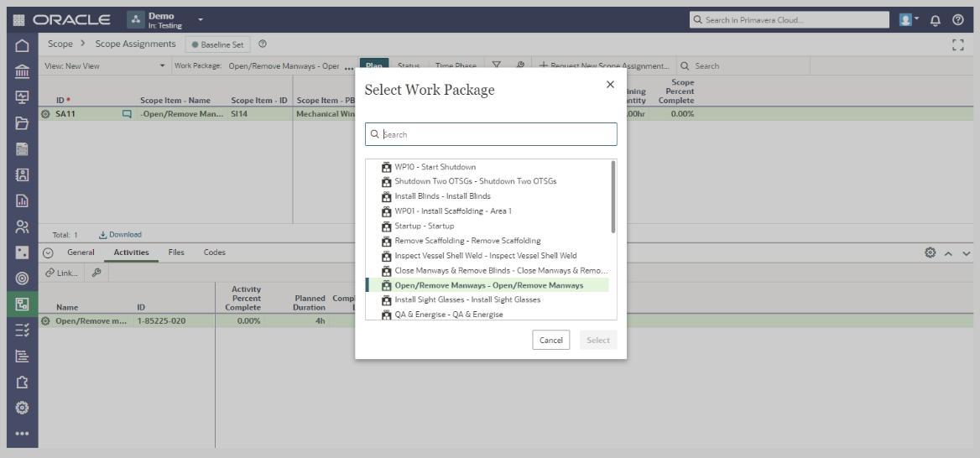Click the Download link
This screenshot has width=980, height=458.
pyautogui.click(x=120, y=235)
